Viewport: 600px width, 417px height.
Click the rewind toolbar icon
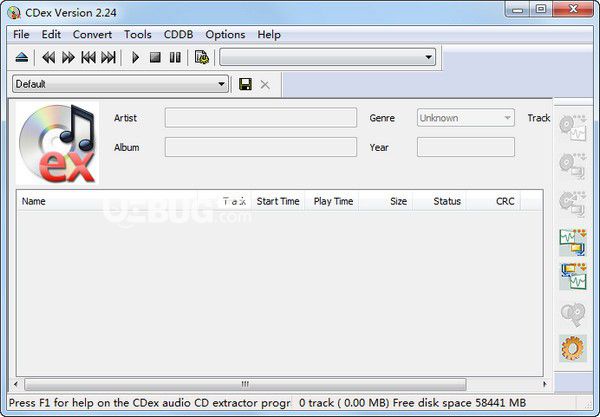(x=49, y=58)
